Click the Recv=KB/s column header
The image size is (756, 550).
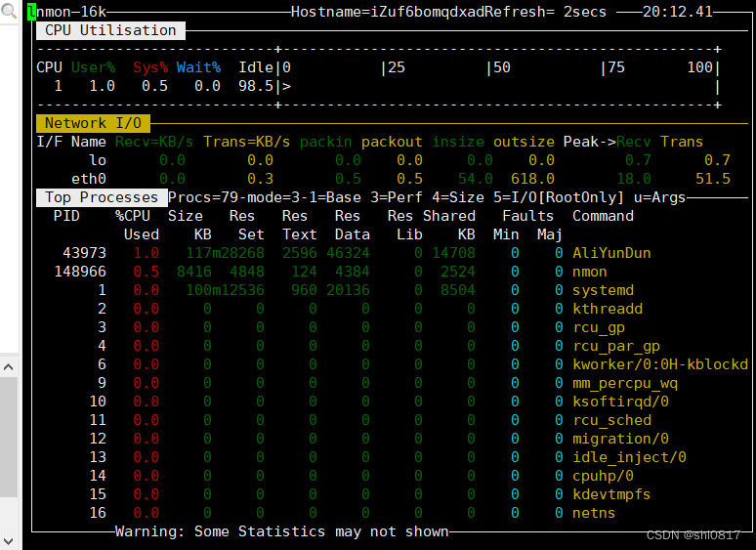tap(154, 142)
